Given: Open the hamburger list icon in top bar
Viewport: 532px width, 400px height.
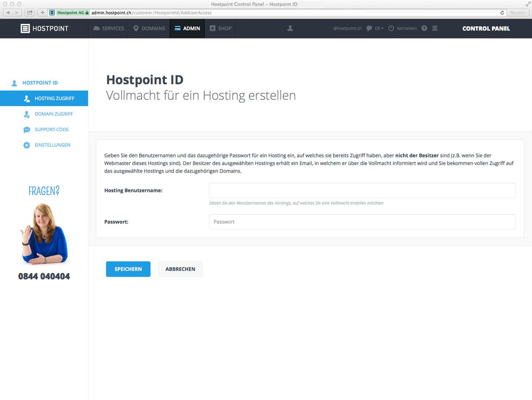Looking at the screenshot, I should 434,28.
